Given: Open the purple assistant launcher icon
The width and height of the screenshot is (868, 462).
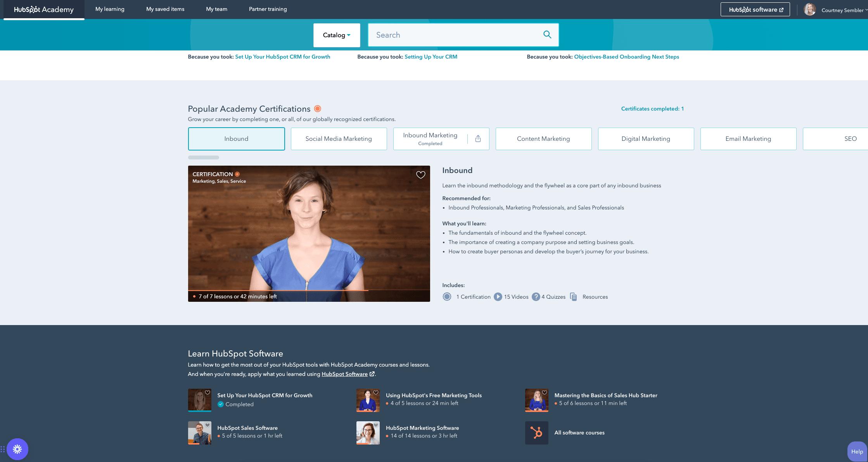Looking at the screenshot, I should pos(17,449).
